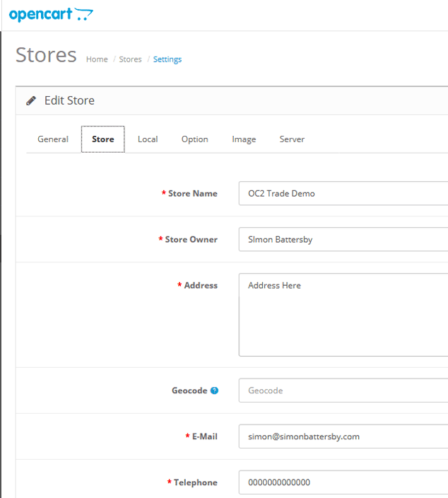Click the Geocode help question-mark icon
The width and height of the screenshot is (448, 498).
click(215, 390)
